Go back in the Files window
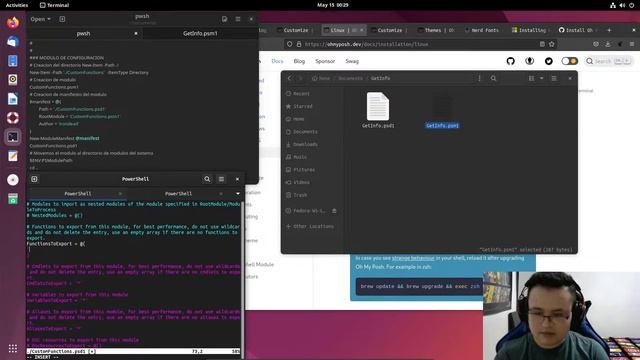 [289, 78]
